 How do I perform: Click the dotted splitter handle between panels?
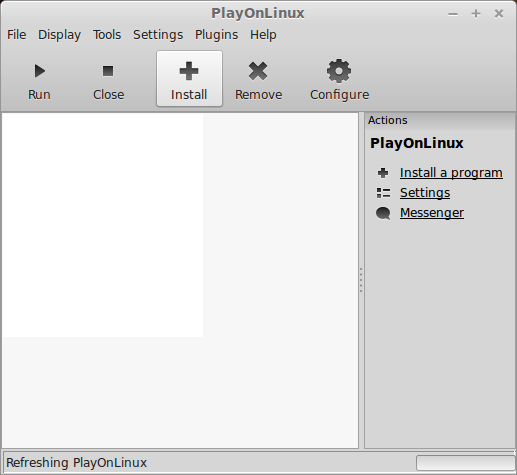coord(361,280)
